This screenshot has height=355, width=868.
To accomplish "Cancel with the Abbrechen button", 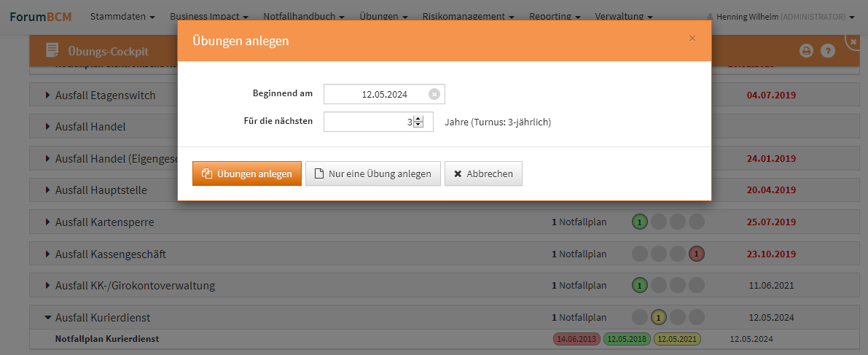I will click(483, 173).
